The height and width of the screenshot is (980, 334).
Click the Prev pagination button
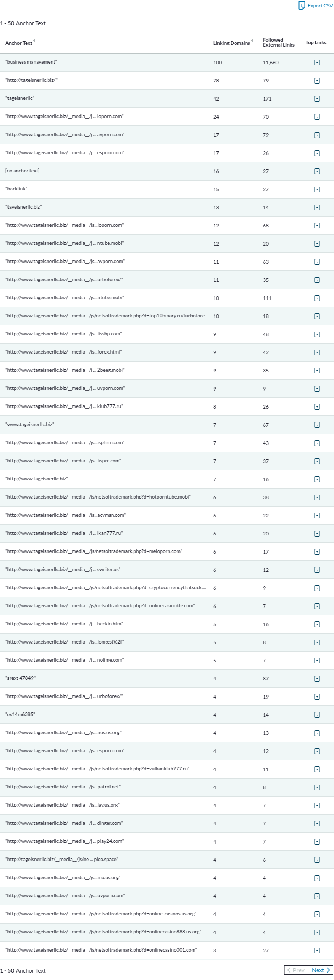tap(296, 970)
